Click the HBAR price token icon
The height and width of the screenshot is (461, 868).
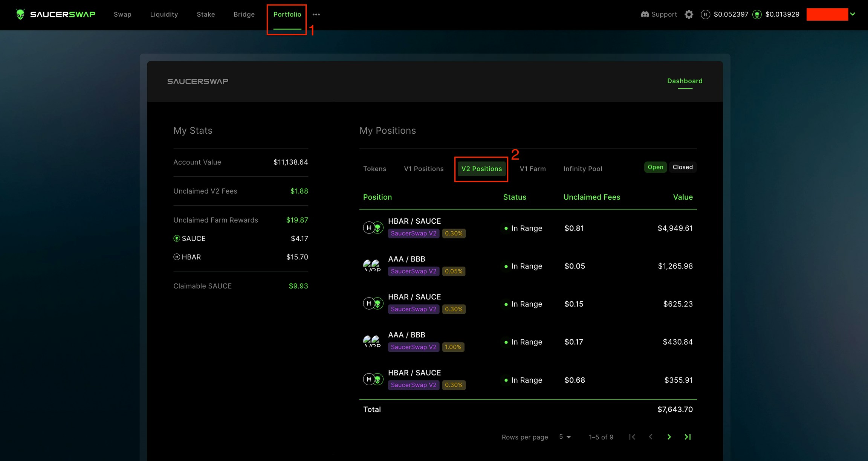(x=705, y=14)
